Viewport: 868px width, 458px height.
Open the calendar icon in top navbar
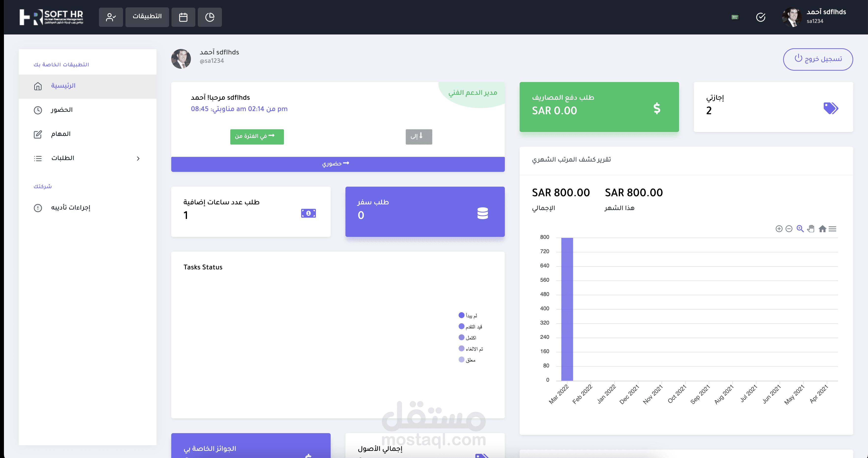pos(183,17)
